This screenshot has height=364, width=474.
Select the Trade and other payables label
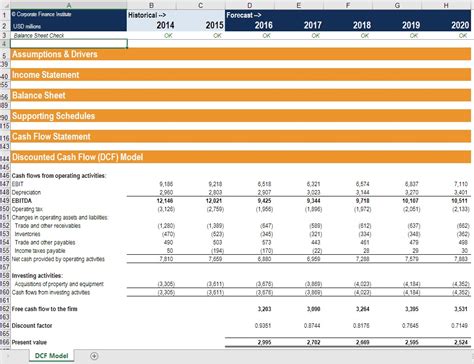45,242
